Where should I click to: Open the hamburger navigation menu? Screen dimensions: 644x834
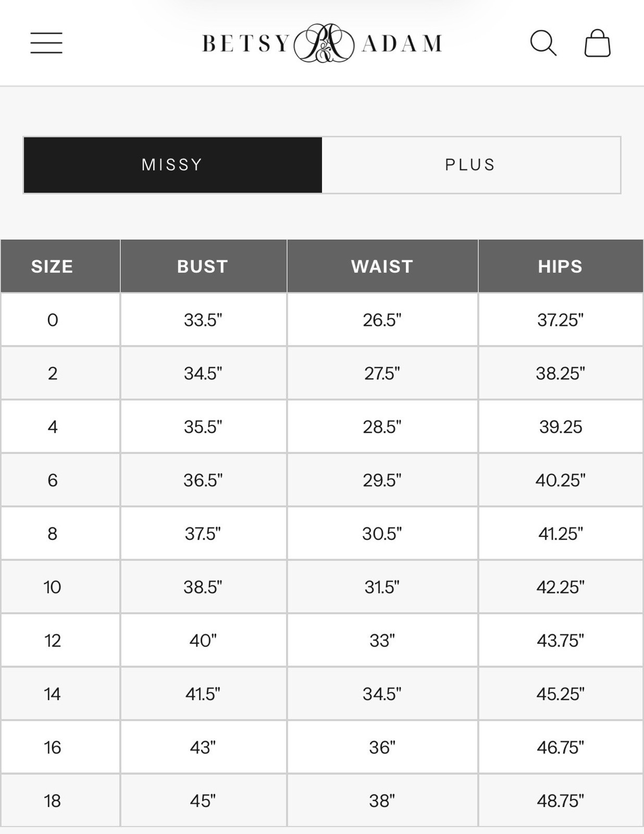46,43
